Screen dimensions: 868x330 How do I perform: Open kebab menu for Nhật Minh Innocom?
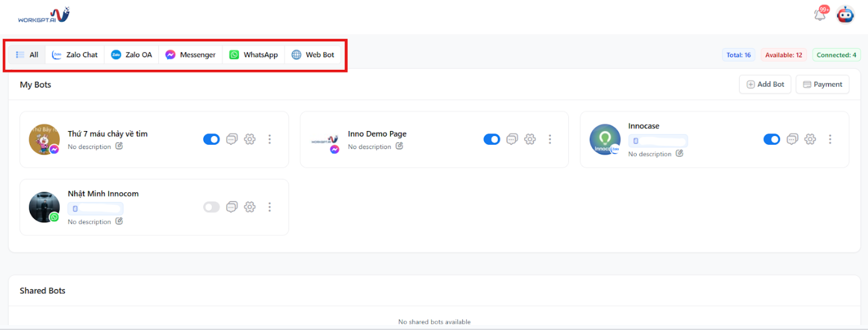click(x=269, y=207)
